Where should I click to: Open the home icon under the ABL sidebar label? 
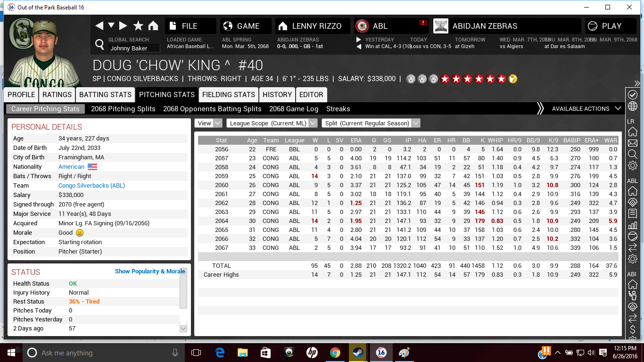[x=633, y=191]
